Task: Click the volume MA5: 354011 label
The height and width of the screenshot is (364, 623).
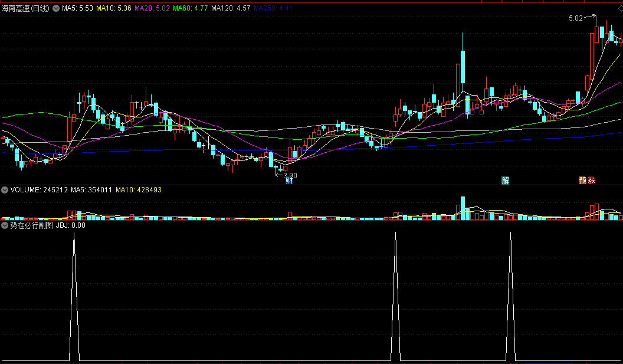Action: [x=91, y=190]
